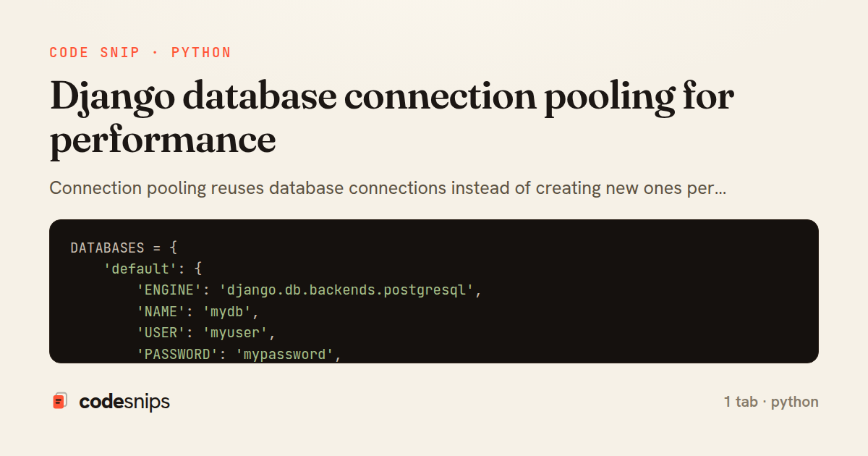
Task: Click the 'PASSWORD': 'mypassword' code line
Action: click(239, 355)
